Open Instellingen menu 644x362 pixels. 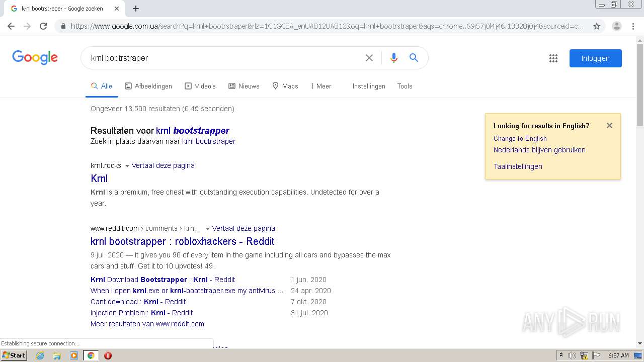point(369,86)
